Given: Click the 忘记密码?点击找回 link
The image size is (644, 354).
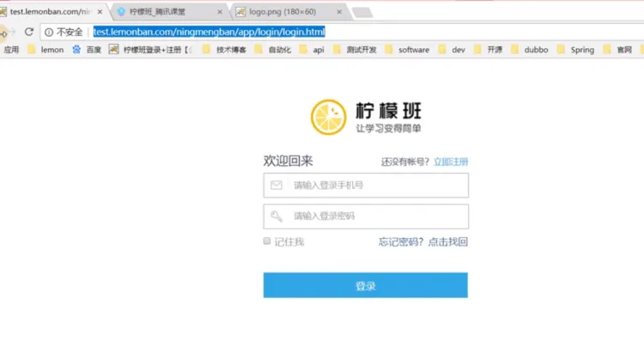Looking at the screenshot, I should click(x=423, y=241).
